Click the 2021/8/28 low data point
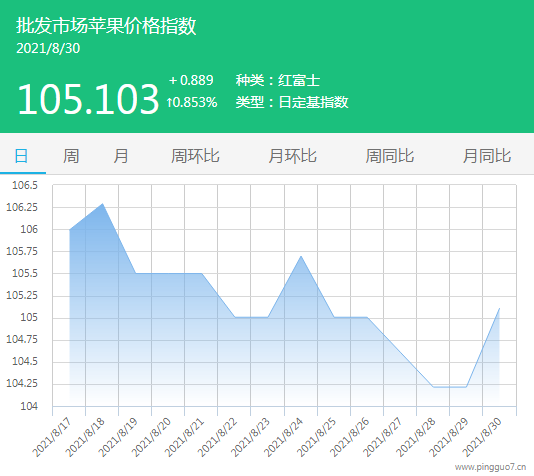 tap(433, 387)
